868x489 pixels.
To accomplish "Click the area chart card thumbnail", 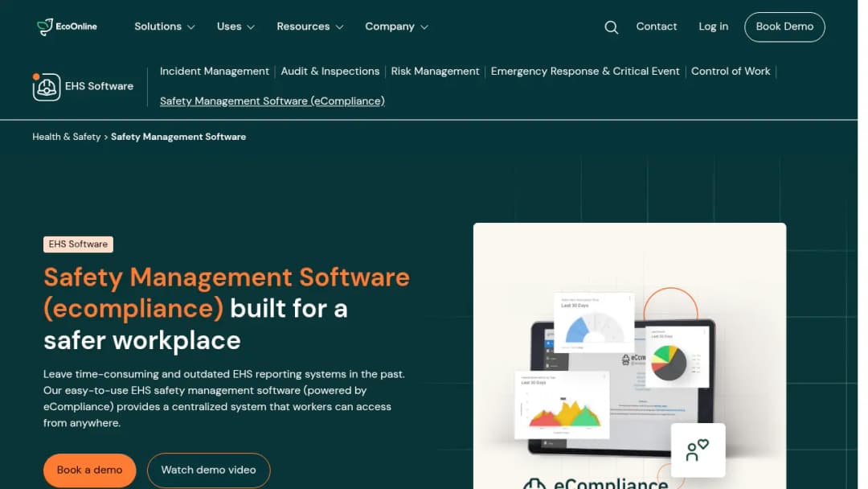I will [562, 405].
